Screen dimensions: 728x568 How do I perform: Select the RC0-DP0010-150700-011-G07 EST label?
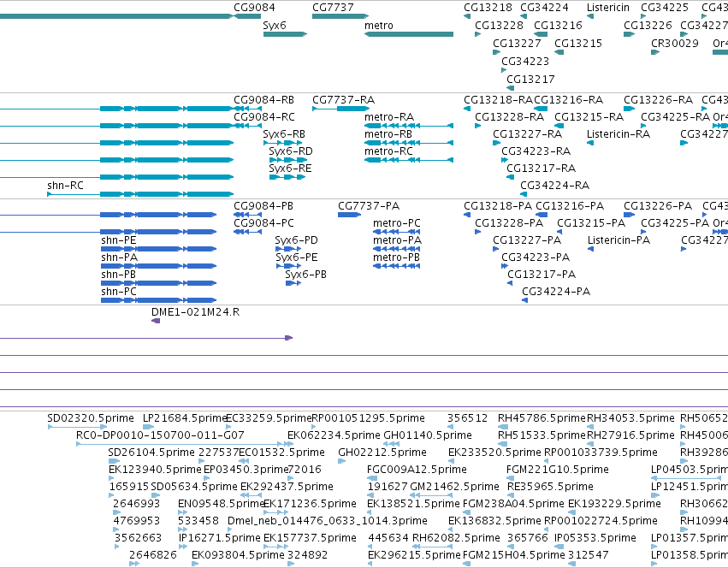point(160,435)
